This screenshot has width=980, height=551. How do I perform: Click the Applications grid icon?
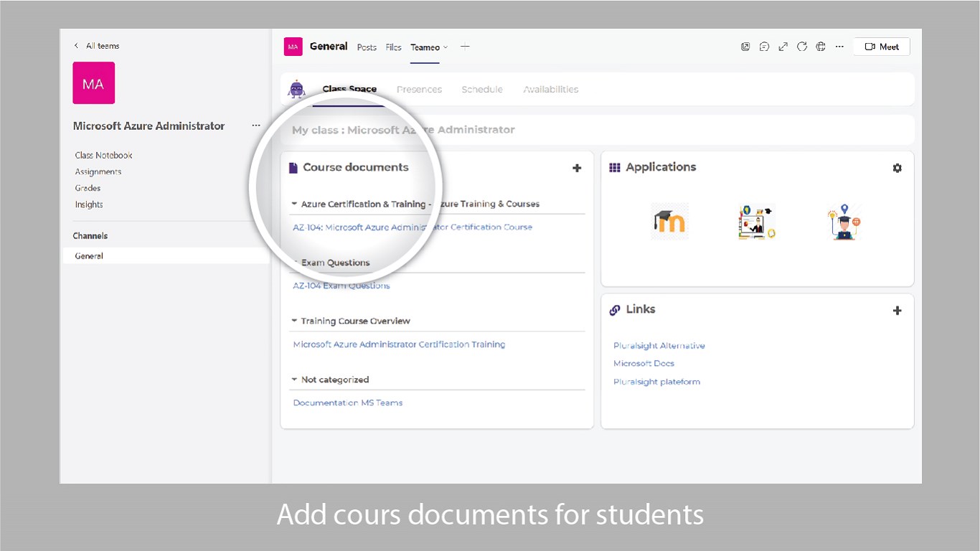click(615, 167)
